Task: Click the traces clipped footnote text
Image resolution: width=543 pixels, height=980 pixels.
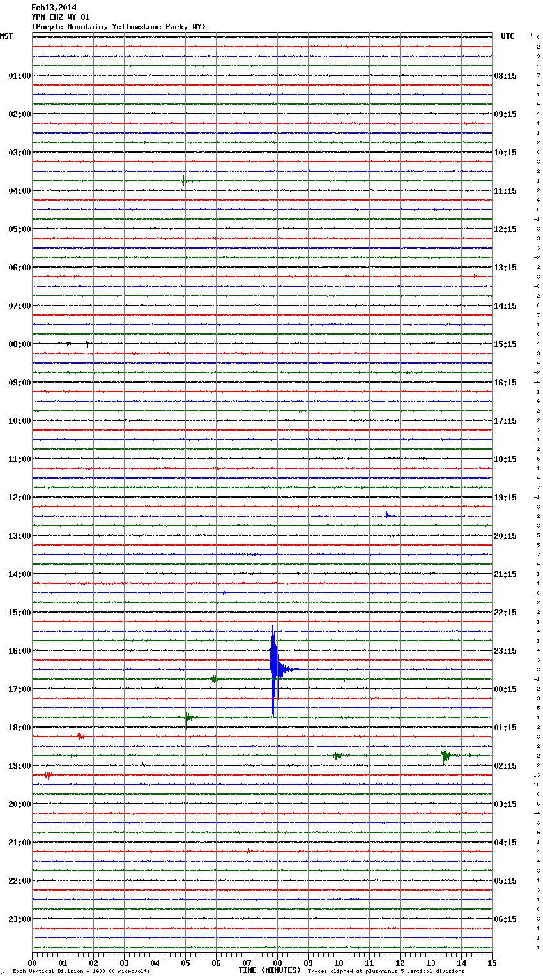Action: (x=386, y=972)
